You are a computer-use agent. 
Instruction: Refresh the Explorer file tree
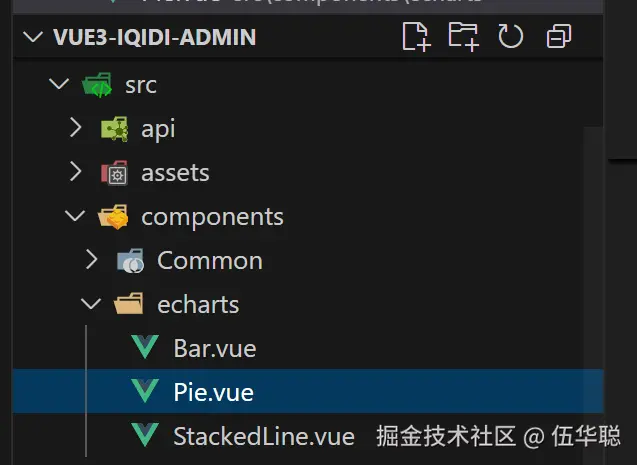click(x=511, y=38)
